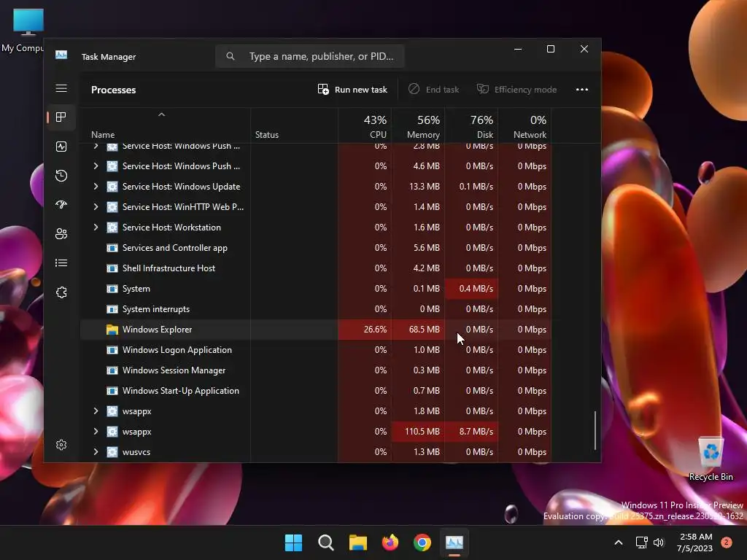Select the Windows Logon Application row

[x=315, y=350]
